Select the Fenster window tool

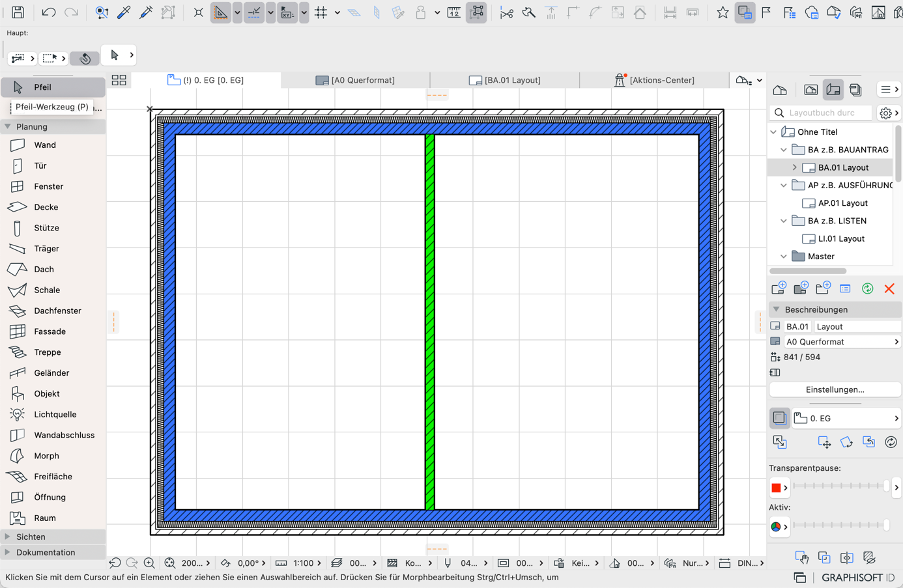[53, 187]
